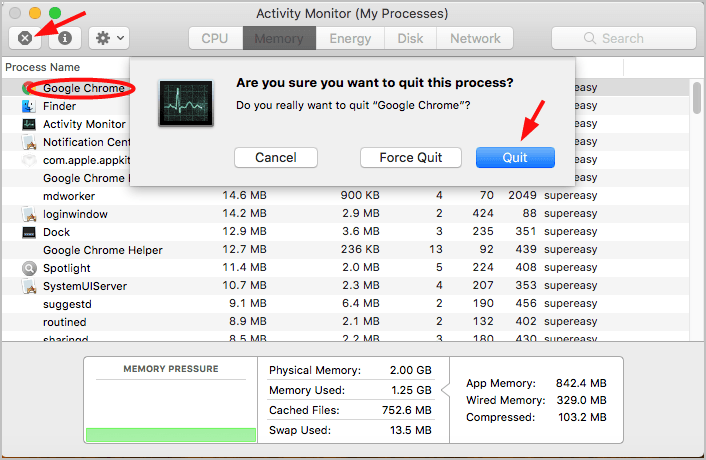Select the Google Chrome Helper 12.7 MB row

346,250
